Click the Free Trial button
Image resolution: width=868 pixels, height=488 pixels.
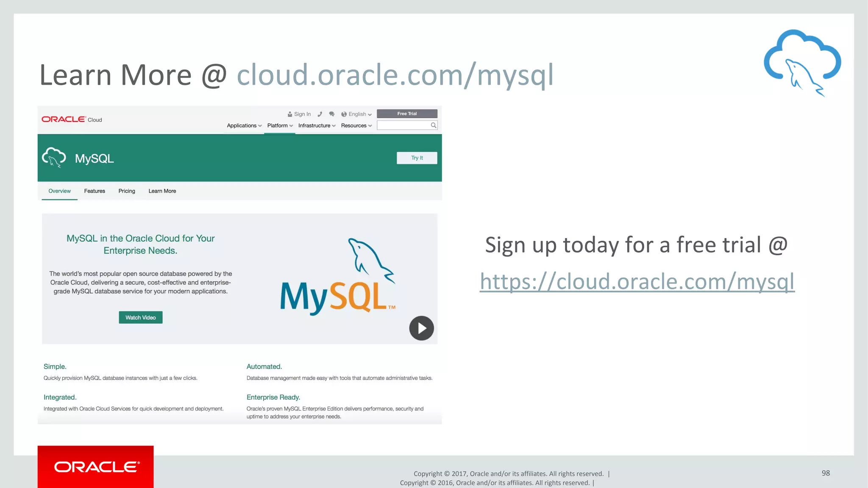coord(407,114)
